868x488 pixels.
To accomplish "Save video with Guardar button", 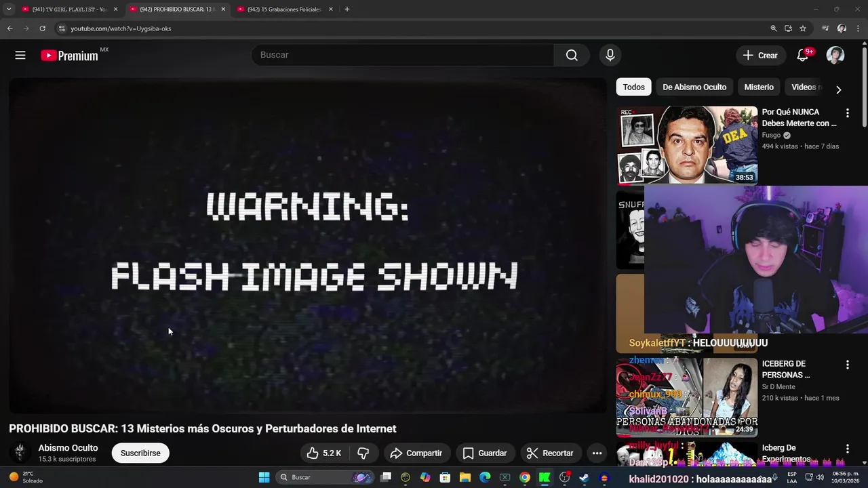I will [x=485, y=453].
